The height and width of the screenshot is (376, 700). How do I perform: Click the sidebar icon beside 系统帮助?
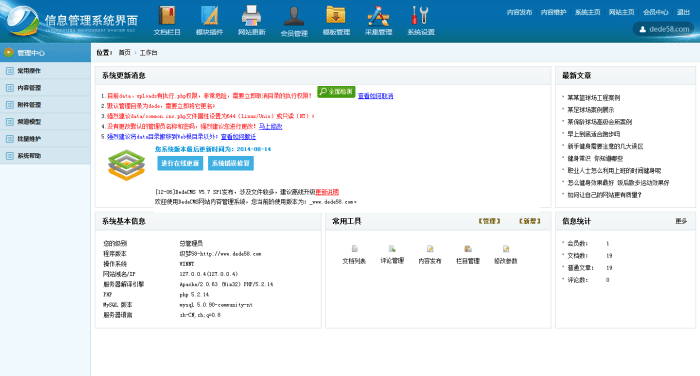(x=9, y=155)
